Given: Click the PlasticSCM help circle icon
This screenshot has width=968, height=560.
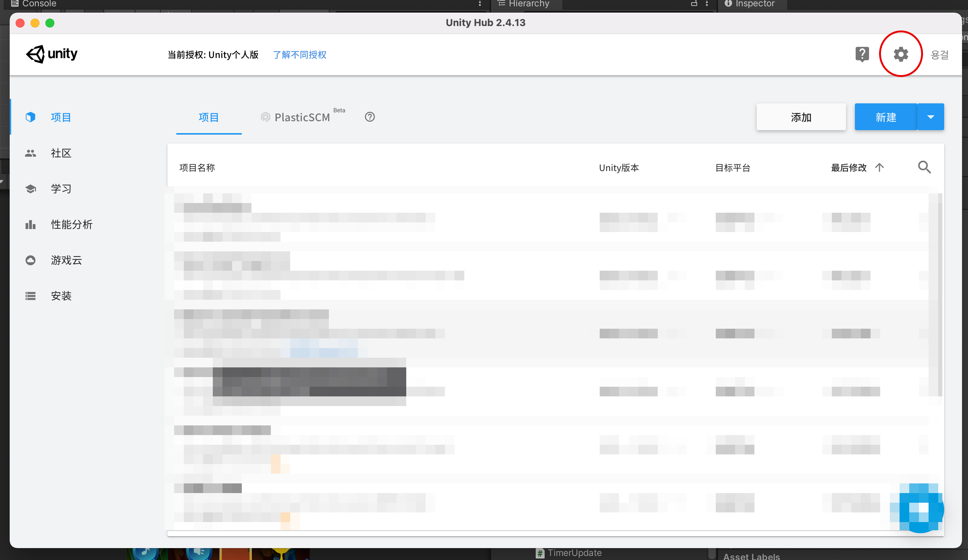Looking at the screenshot, I should pyautogui.click(x=369, y=117).
